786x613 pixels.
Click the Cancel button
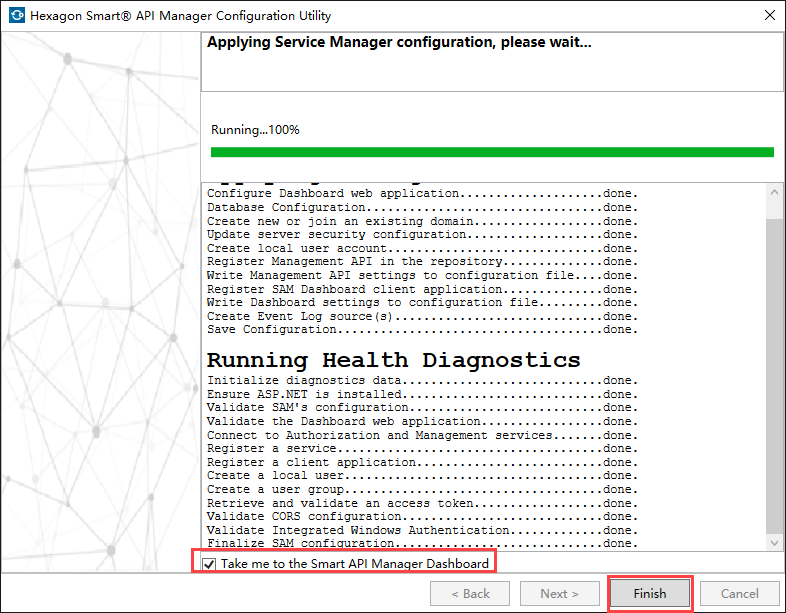click(x=740, y=593)
